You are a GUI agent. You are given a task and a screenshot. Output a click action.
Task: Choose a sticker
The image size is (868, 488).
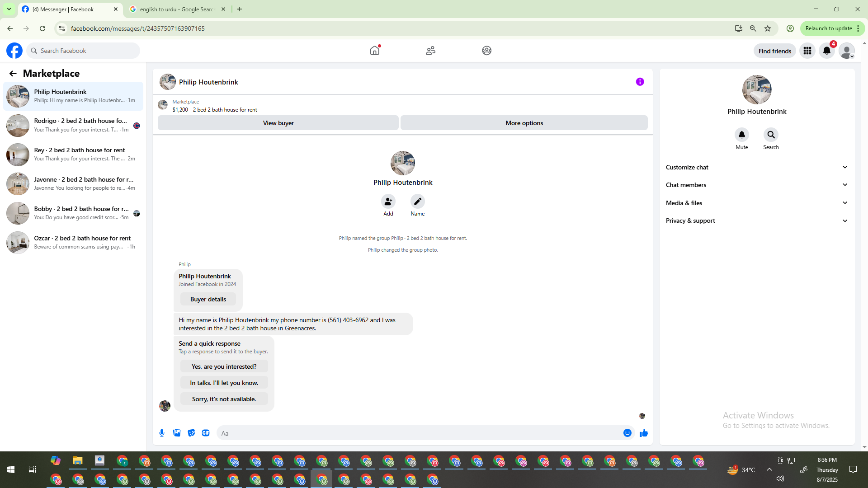pos(191,433)
